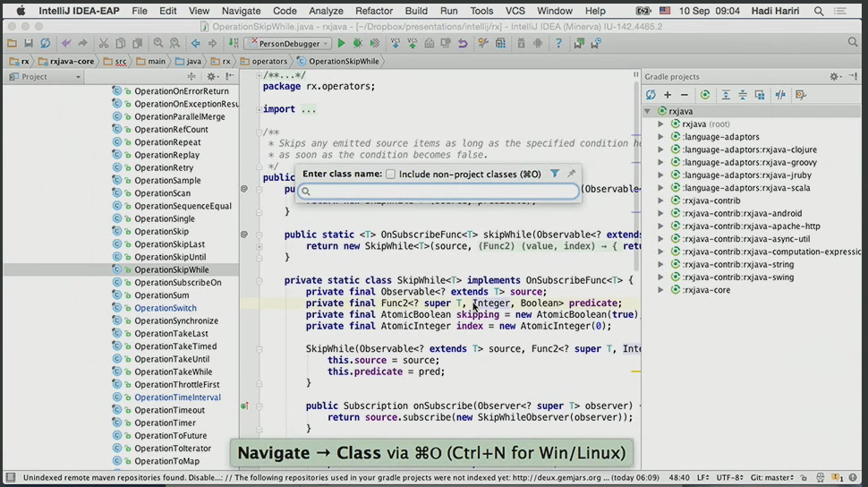The width and height of the screenshot is (868, 487).
Task: Expand the folded import block in editor
Action: click(260, 110)
